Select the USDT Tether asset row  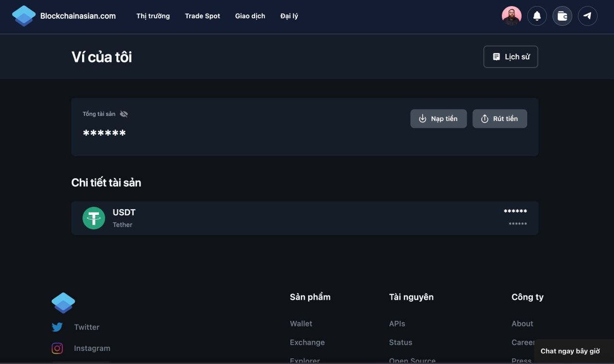click(x=305, y=218)
